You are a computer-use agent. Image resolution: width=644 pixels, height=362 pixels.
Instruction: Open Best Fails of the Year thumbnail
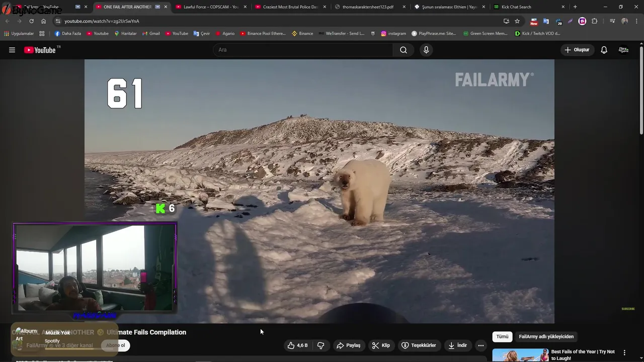[x=521, y=355]
